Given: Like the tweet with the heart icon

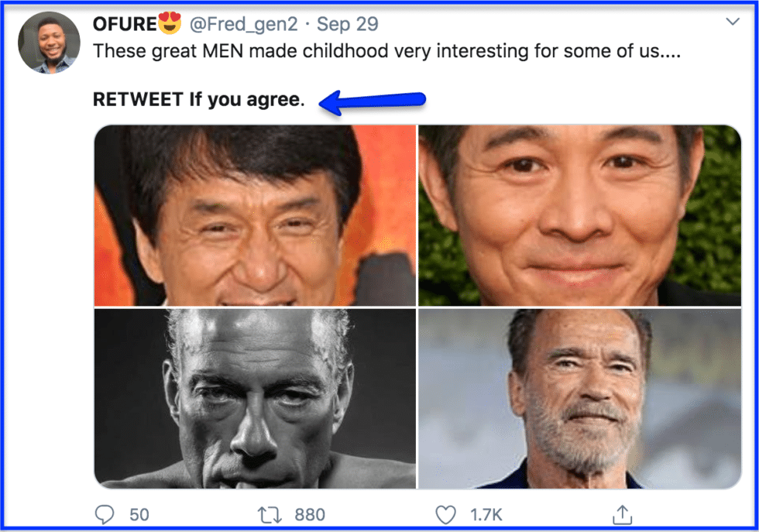Looking at the screenshot, I should pos(445,514).
